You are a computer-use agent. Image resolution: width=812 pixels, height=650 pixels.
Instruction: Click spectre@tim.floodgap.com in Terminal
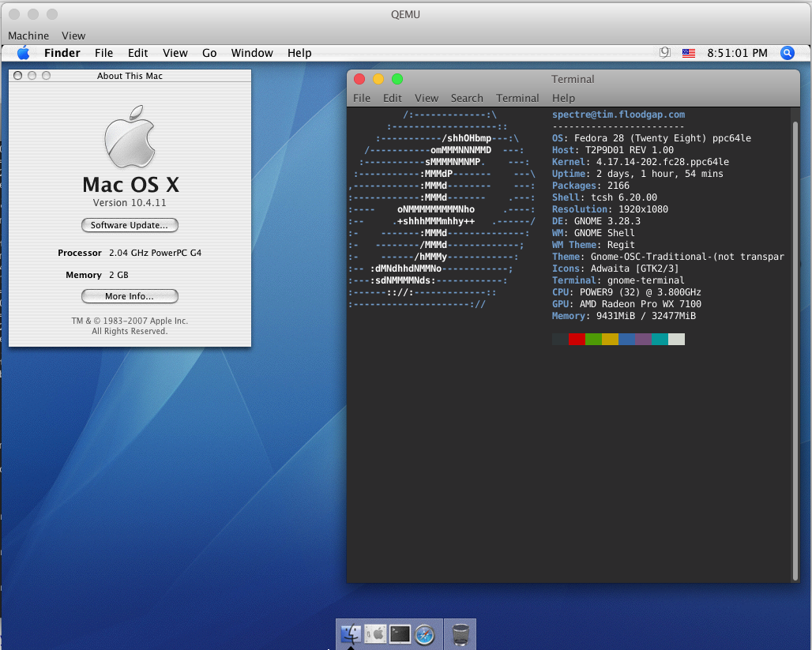[618, 115]
